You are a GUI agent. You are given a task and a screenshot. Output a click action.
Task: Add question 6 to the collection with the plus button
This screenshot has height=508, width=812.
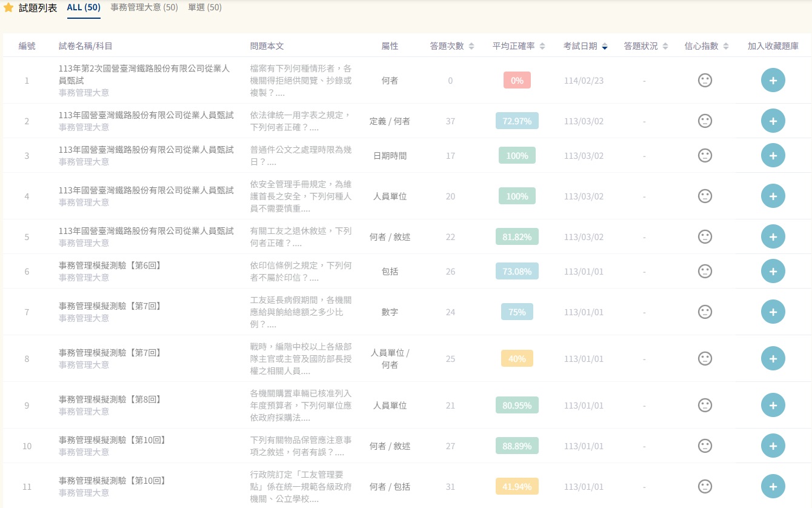[773, 271]
